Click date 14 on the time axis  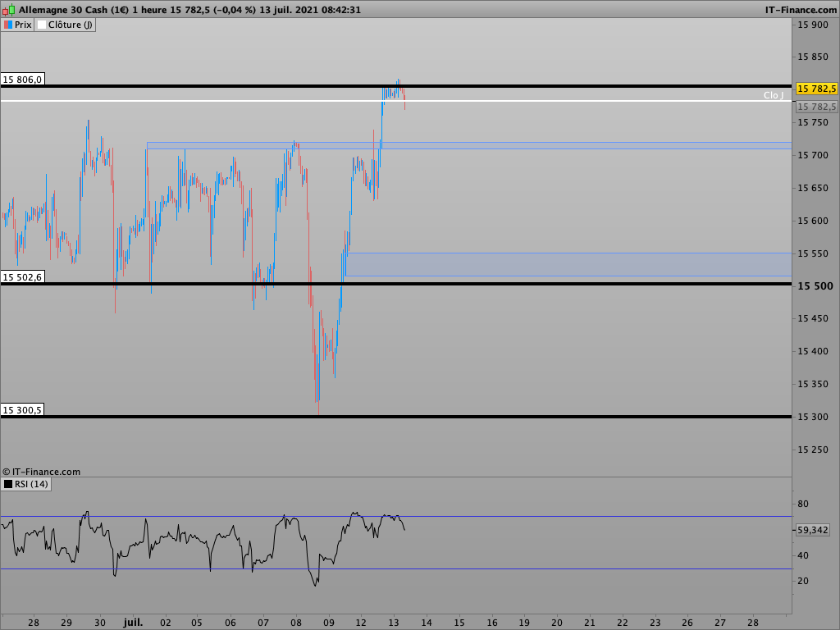coord(427,622)
